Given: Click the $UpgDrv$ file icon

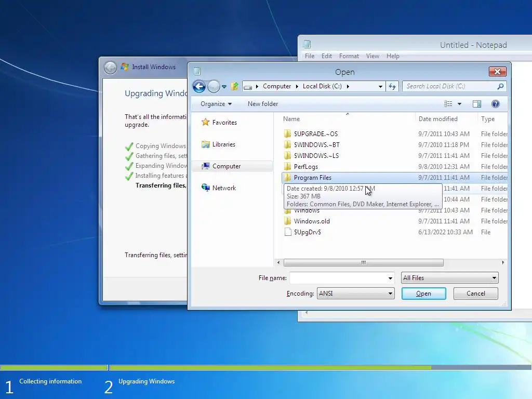Looking at the screenshot, I should [x=288, y=232].
